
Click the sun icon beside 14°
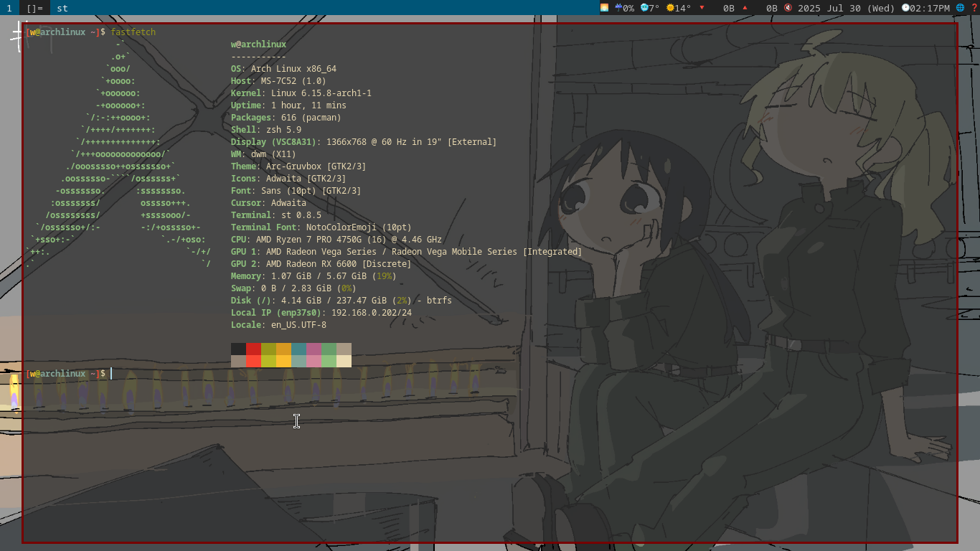[670, 8]
